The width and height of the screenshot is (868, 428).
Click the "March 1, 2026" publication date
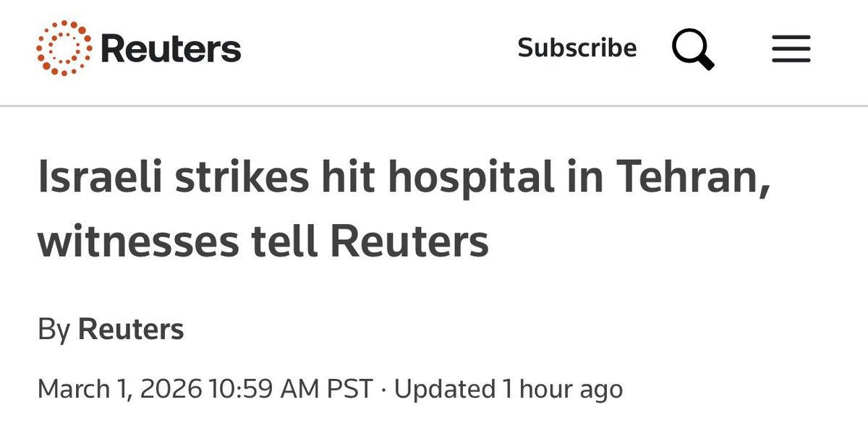point(119,390)
